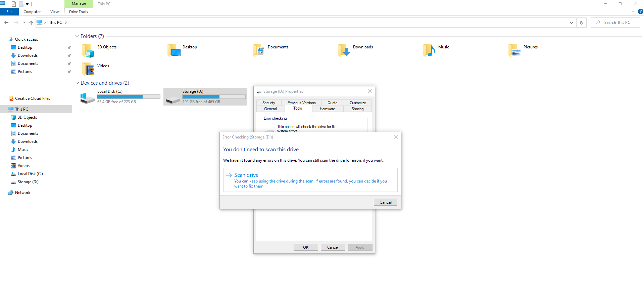
Task: Cancel the Error Checking dialog
Action: point(386,202)
